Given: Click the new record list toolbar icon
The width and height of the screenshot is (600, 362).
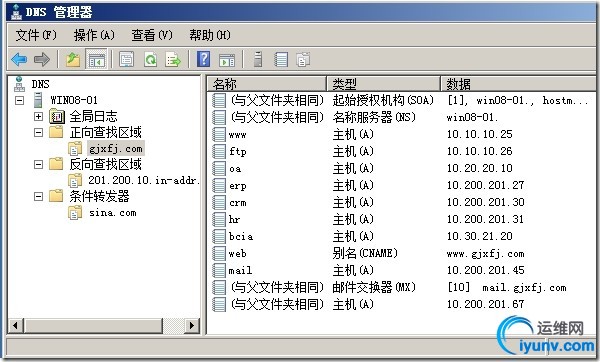Looking at the screenshot, I should pyautogui.click(x=281, y=59).
